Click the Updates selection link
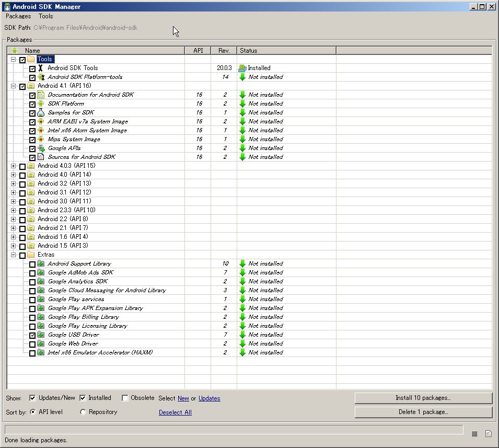The width and height of the screenshot is (499, 448). coord(210,398)
